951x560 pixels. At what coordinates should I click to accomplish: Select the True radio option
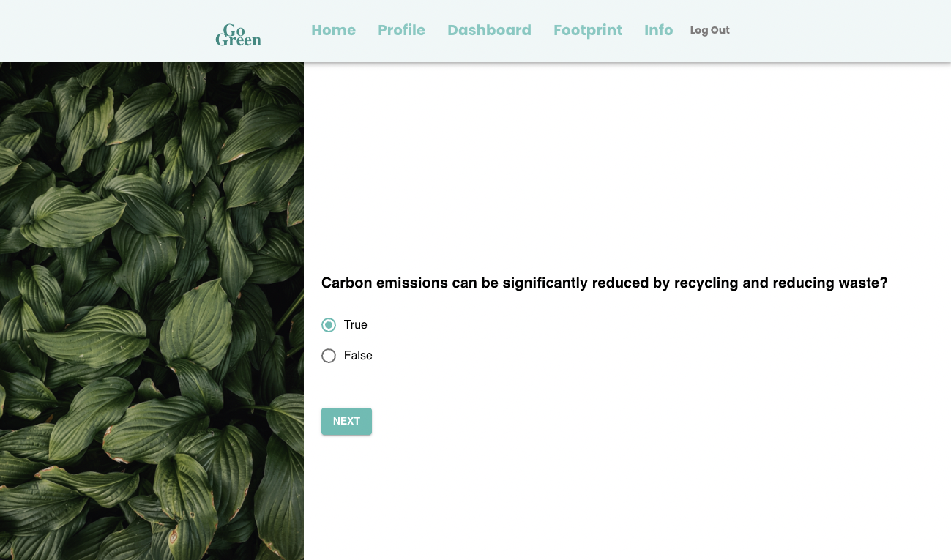329,325
